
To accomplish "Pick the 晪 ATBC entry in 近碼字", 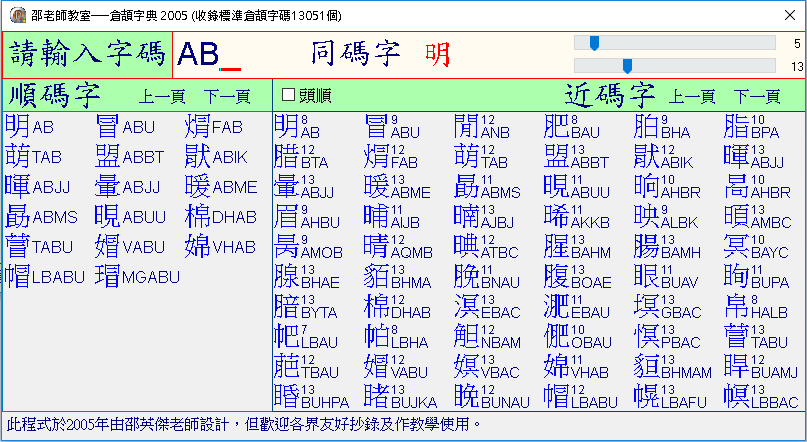I will click(485, 246).
